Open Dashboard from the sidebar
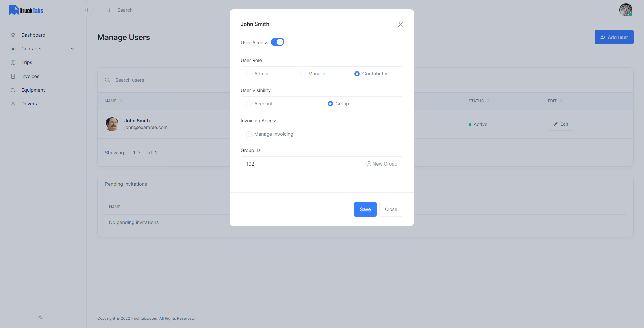Screen dimensions: 644x328 (x=33, y=35)
